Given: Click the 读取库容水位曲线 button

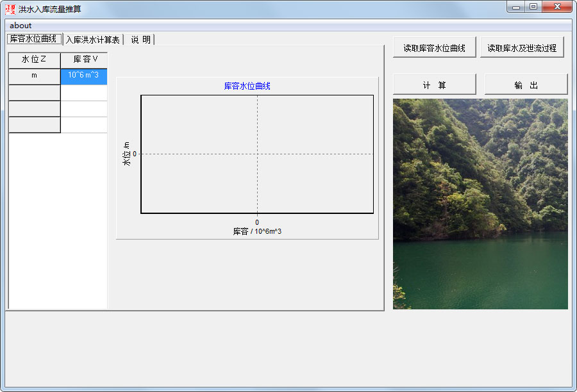Looking at the screenshot, I should [x=434, y=47].
